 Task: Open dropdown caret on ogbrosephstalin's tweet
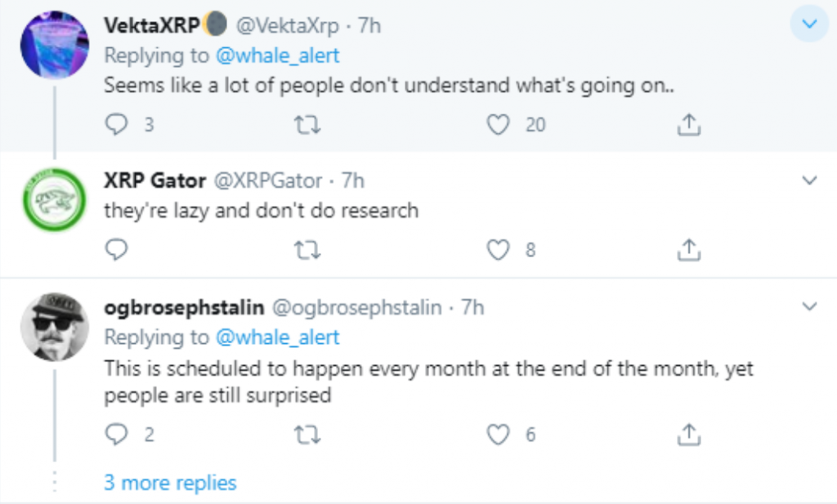(x=809, y=306)
